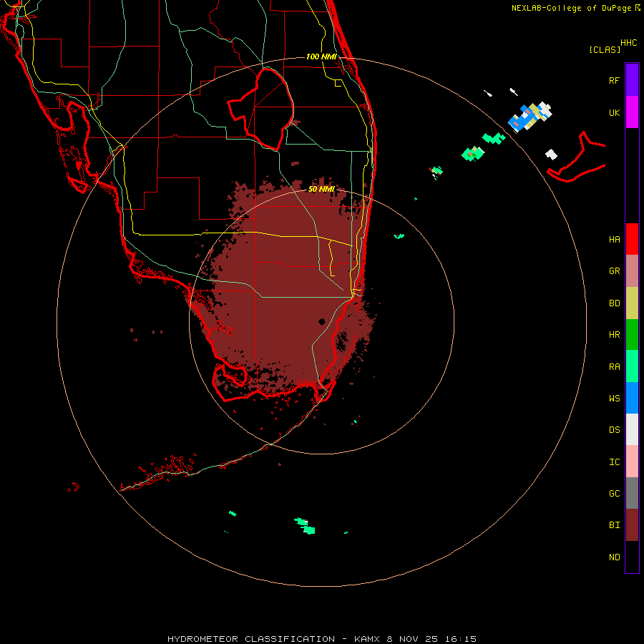The height and width of the screenshot is (644, 644).
Task: Click the RF purple legend swatch
Action: [x=632, y=80]
